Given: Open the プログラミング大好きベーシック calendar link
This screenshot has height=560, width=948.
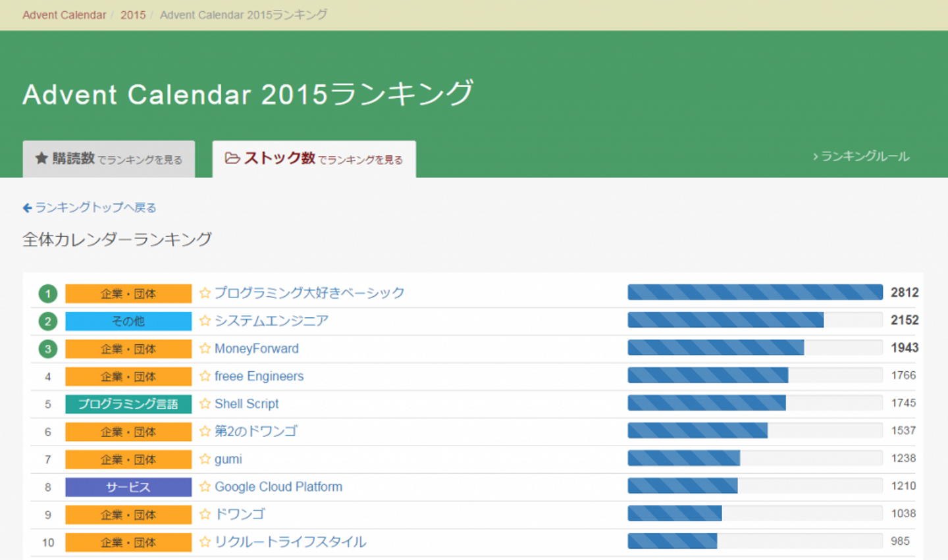Looking at the screenshot, I should point(309,293).
